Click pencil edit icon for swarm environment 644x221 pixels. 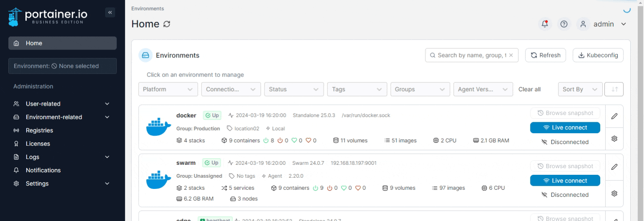pos(614,167)
